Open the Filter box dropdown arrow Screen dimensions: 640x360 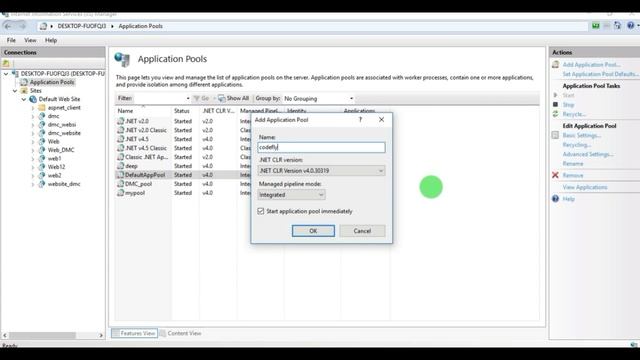coord(188,98)
